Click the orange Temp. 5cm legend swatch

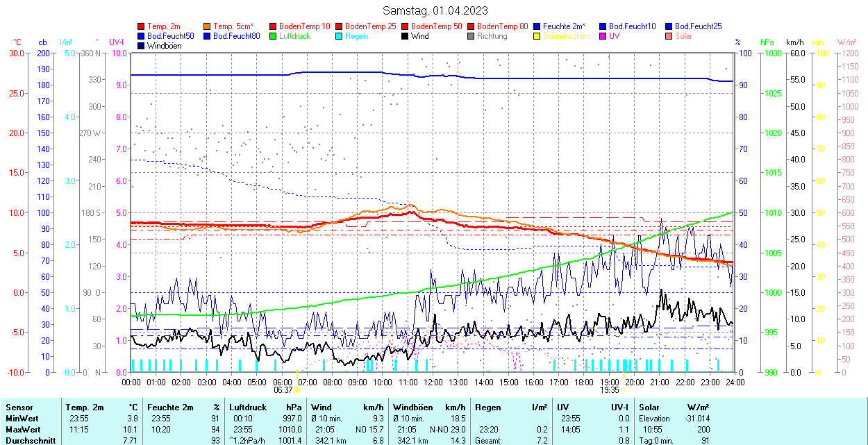point(208,26)
